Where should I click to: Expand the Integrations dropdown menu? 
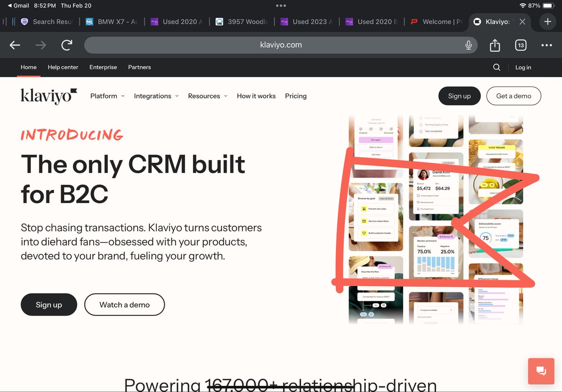(x=156, y=96)
